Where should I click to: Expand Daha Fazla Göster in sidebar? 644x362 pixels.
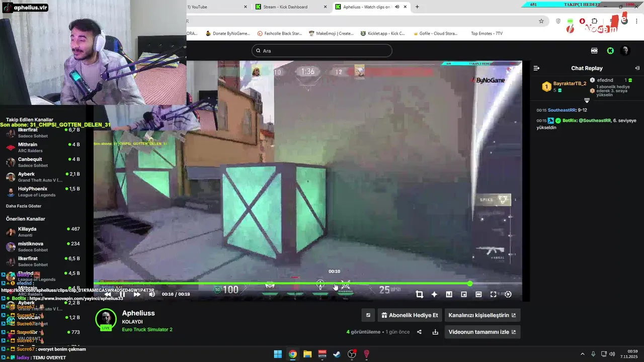(x=24, y=206)
